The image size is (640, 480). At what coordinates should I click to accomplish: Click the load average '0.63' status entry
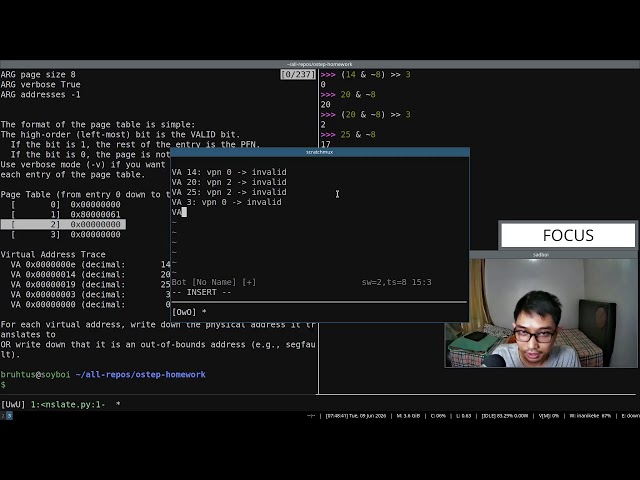pyautogui.click(x=464, y=416)
